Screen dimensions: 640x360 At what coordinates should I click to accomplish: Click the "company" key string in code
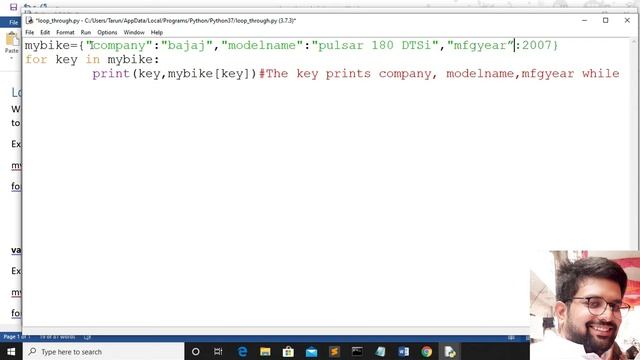click(119, 45)
